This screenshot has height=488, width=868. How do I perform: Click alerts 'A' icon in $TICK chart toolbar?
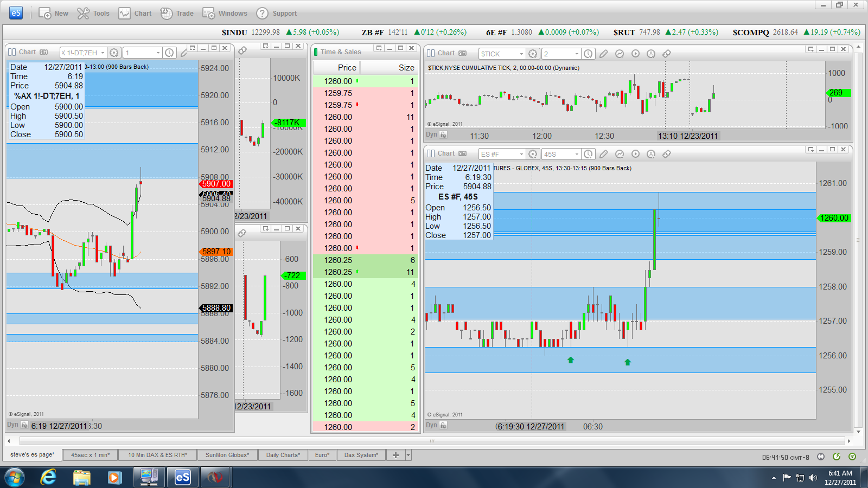click(x=651, y=54)
